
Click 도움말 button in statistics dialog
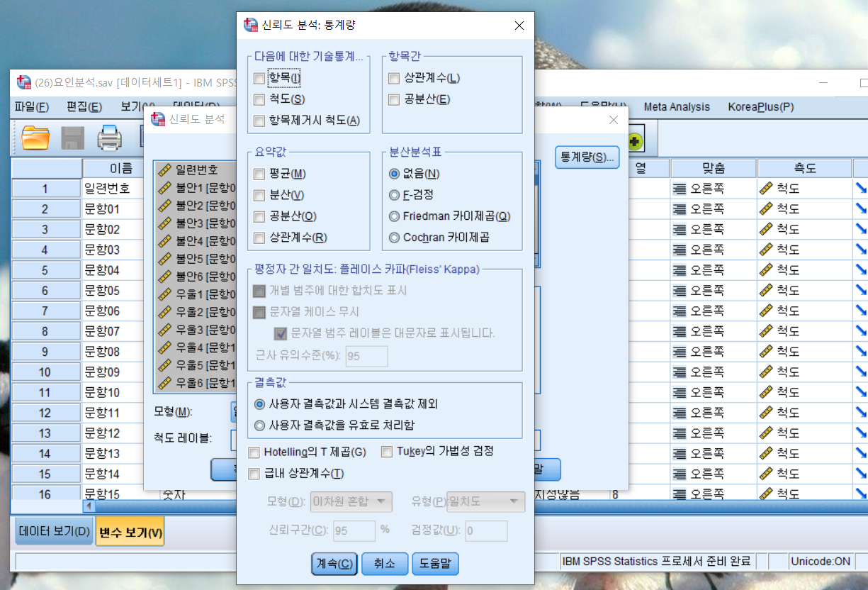[x=435, y=564]
